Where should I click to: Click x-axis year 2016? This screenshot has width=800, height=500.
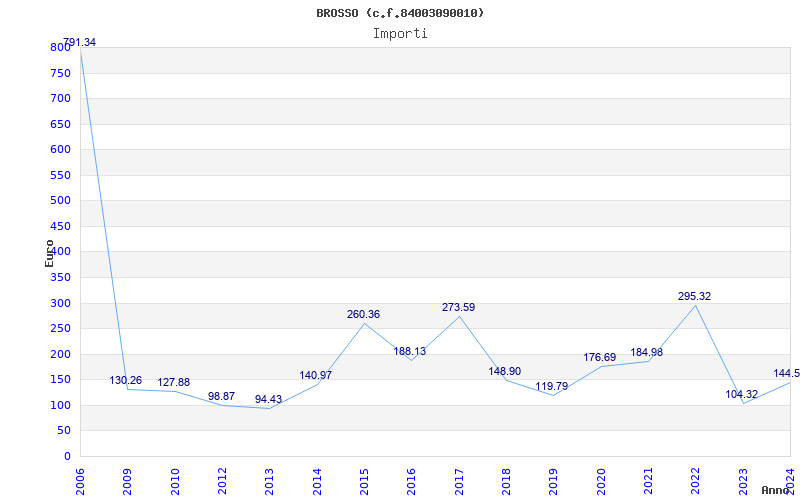[x=411, y=482]
